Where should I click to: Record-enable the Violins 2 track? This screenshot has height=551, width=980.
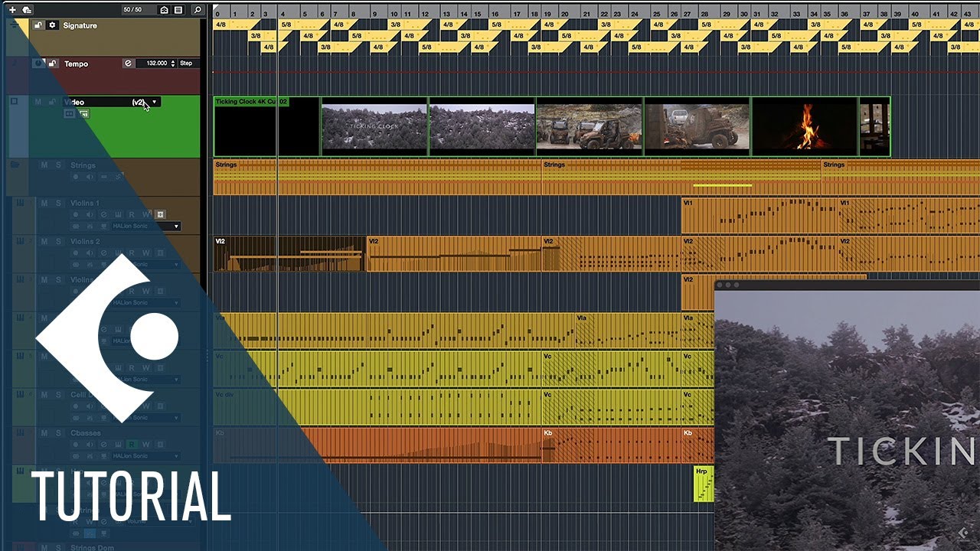tap(76, 253)
